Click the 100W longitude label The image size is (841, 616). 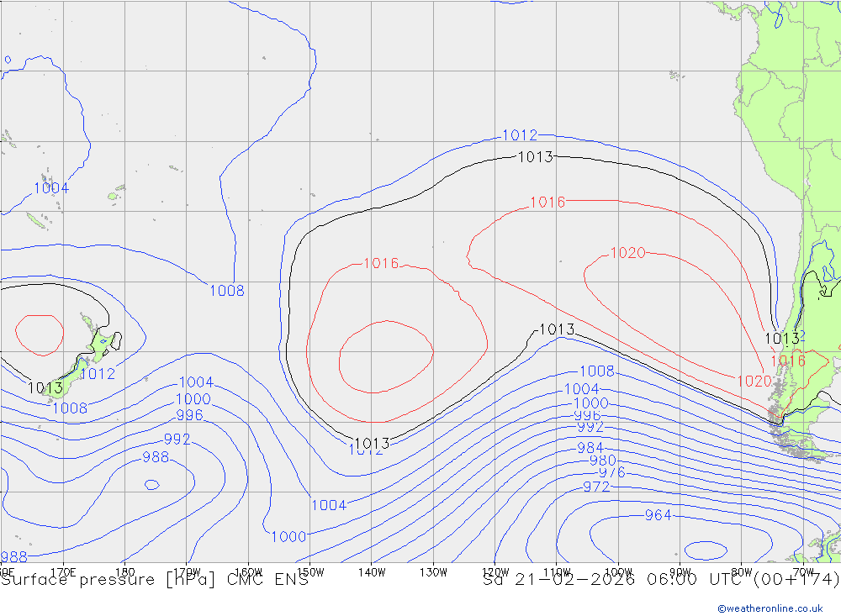coord(618,572)
